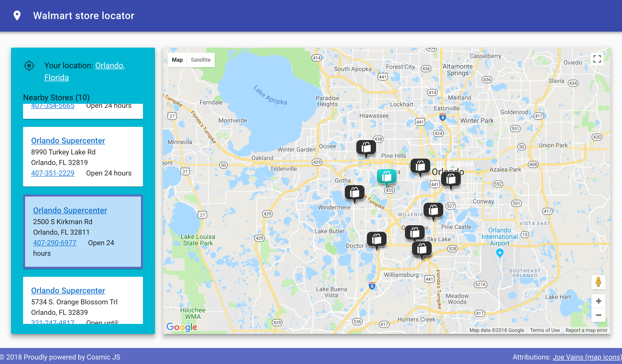Click Report a map error link
The image size is (622, 364).
point(586,330)
